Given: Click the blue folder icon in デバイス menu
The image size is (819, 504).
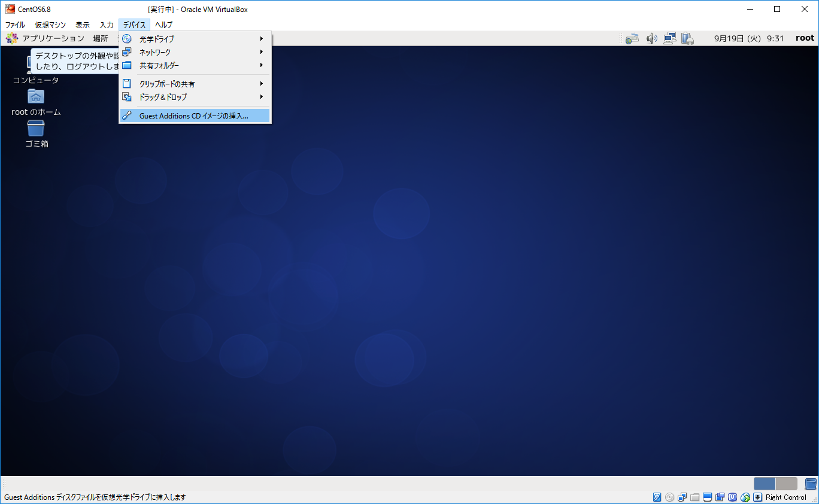Looking at the screenshot, I should (127, 65).
